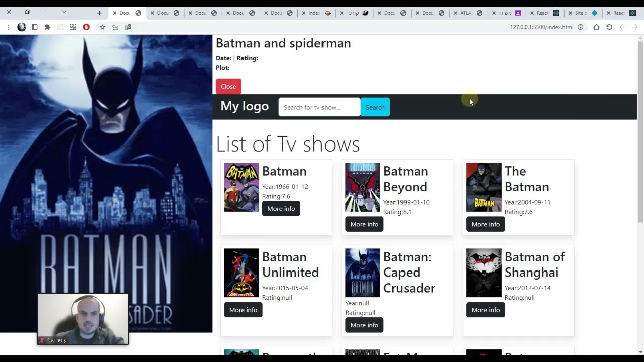
Task: Click the user profile avatar icon
Action: click(x=22, y=27)
